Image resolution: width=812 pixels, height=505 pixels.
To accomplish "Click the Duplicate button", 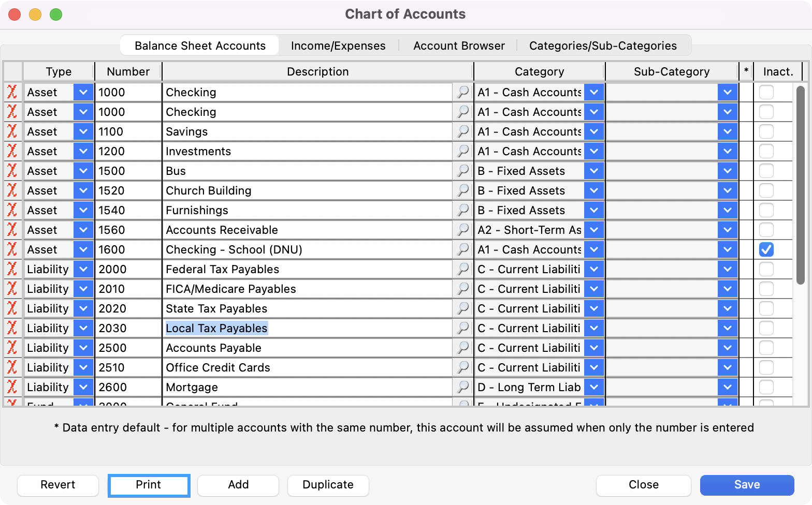I will 328,485.
